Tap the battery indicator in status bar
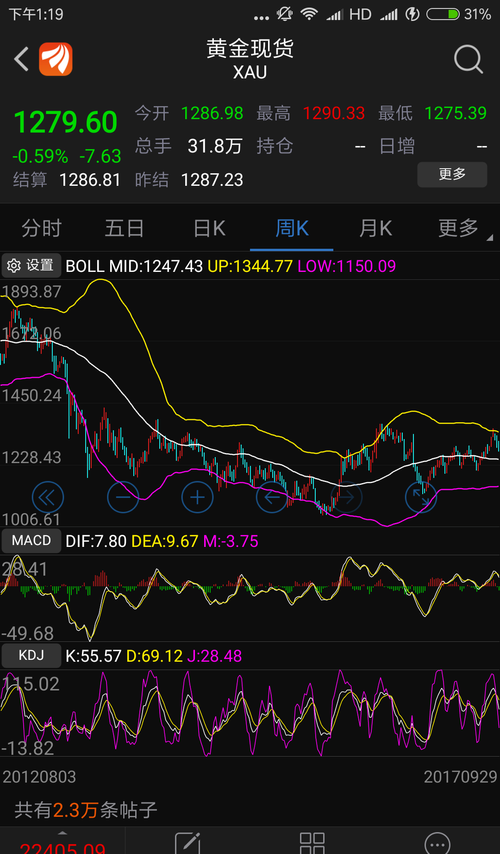This screenshot has height=854, width=500. point(443,14)
